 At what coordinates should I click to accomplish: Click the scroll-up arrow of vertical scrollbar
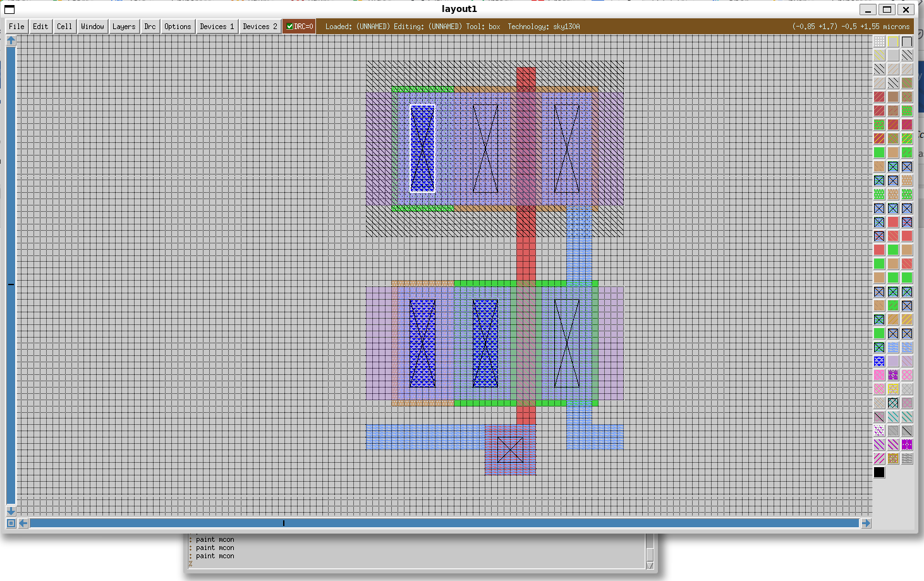[x=11, y=40]
